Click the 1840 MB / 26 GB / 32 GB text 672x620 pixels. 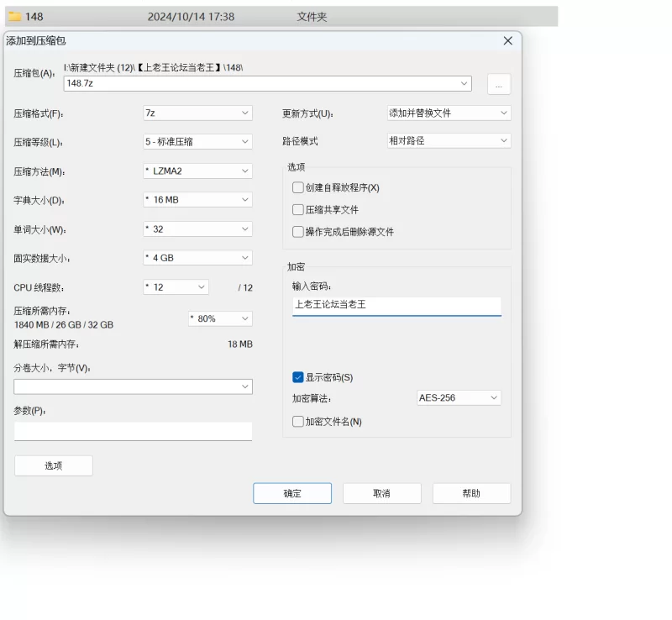pyautogui.click(x=64, y=325)
